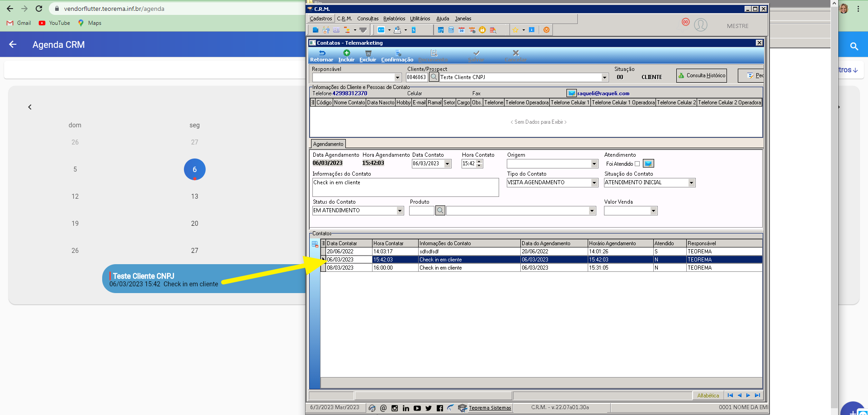Viewport: 868px width, 415px height.
Task: Open the Confirmação toolbar option
Action: 397,56
